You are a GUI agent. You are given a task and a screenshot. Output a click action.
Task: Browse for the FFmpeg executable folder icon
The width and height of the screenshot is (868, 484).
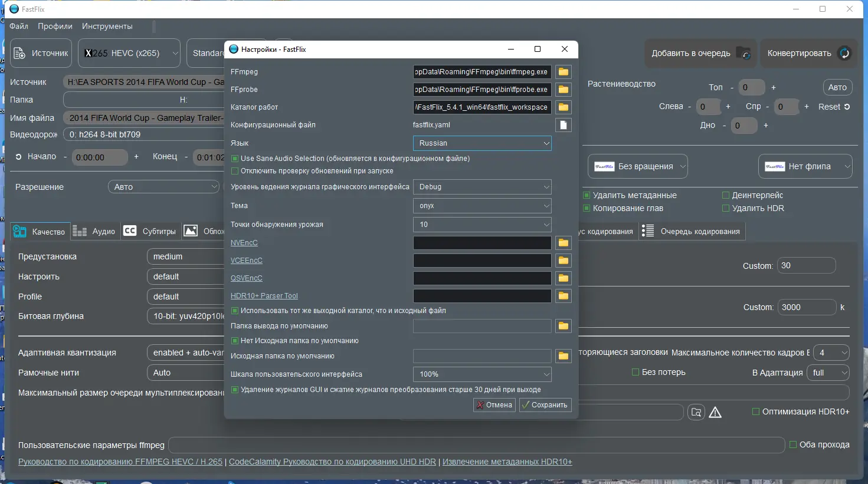point(564,72)
